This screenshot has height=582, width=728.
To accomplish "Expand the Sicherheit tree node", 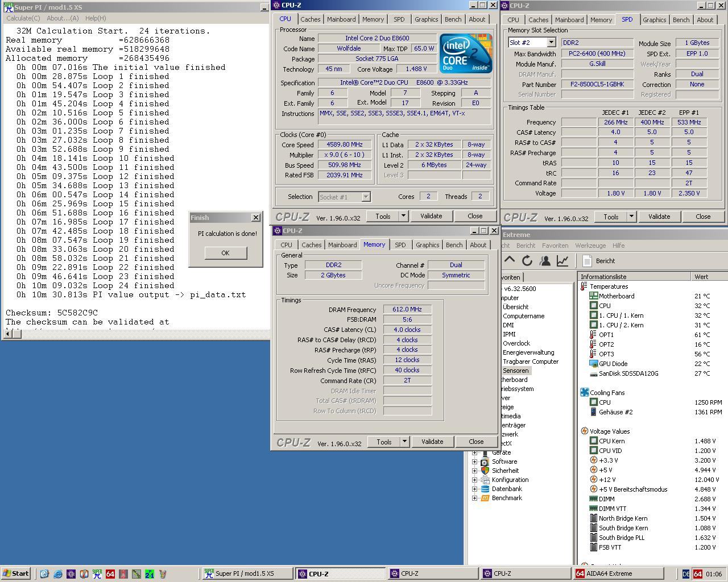I will click(474, 471).
